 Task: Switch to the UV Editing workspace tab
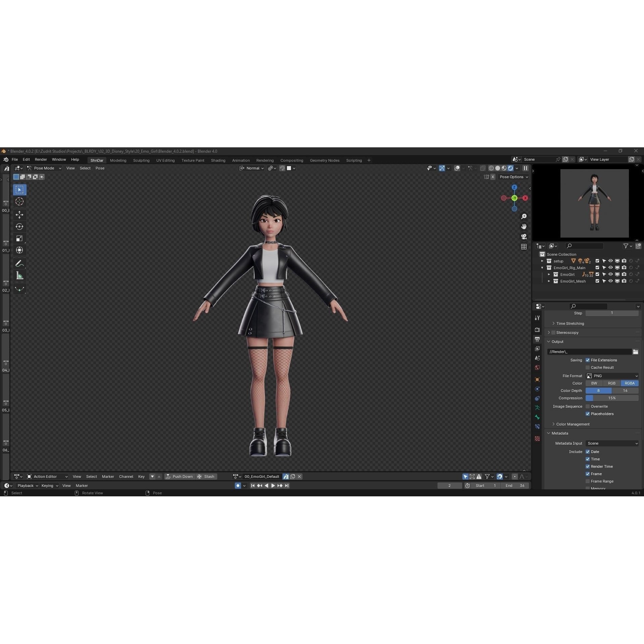click(x=165, y=160)
